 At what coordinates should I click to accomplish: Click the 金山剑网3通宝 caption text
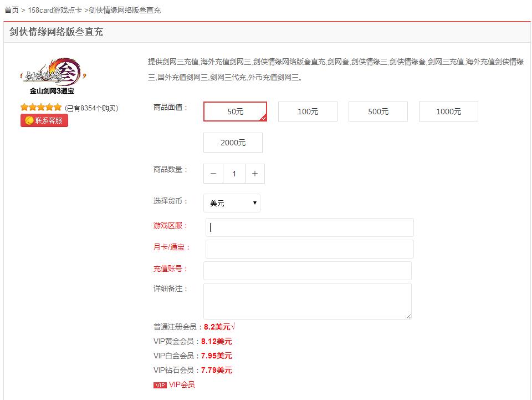pyautogui.click(x=52, y=90)
